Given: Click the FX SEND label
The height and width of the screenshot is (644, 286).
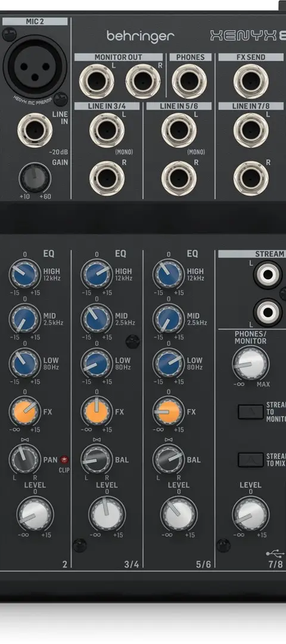Looking at the screenshot, I should click(x=251, y=57).
